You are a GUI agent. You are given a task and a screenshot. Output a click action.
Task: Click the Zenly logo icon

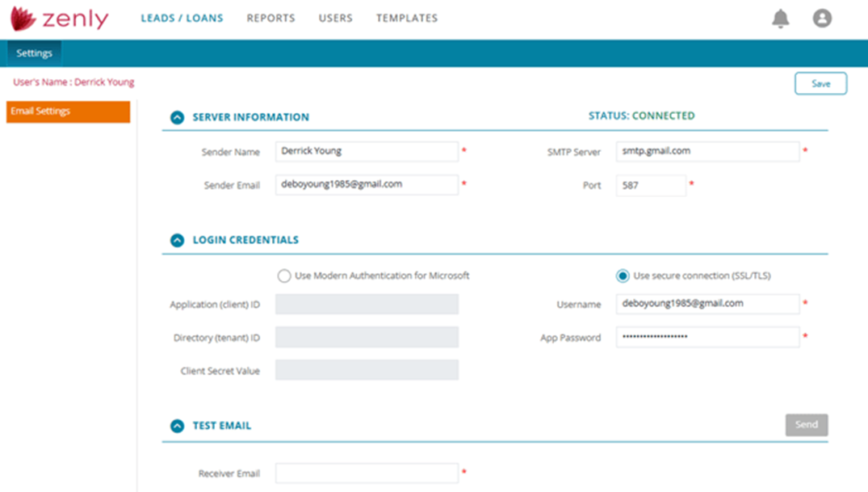[x=23, y=18]
